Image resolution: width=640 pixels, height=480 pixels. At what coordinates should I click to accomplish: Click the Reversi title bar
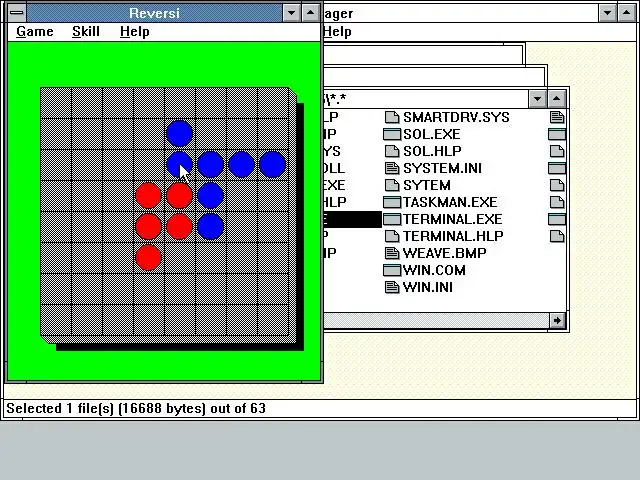[154, 13]
